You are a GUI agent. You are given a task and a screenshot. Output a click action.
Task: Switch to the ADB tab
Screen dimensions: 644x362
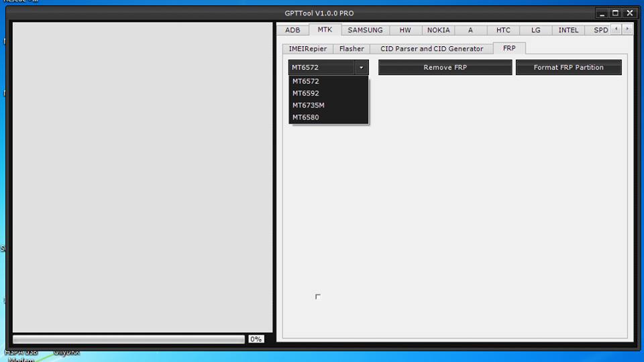(292, 30)
